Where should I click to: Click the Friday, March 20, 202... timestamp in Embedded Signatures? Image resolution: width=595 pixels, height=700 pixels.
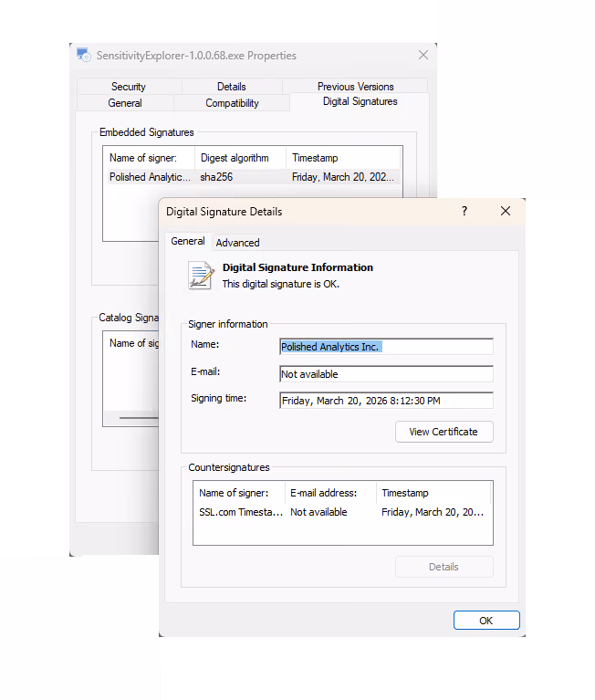[343, 177]
